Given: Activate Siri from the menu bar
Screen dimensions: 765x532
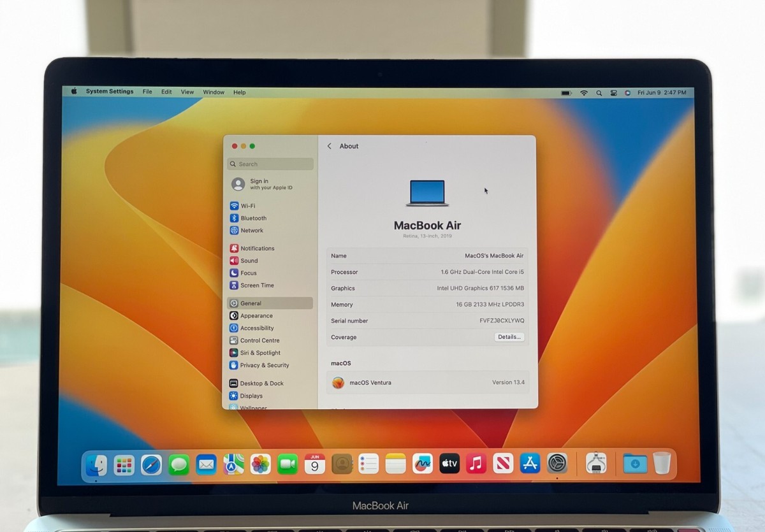Looking at the screenshot, I should [x=627, y=93].
